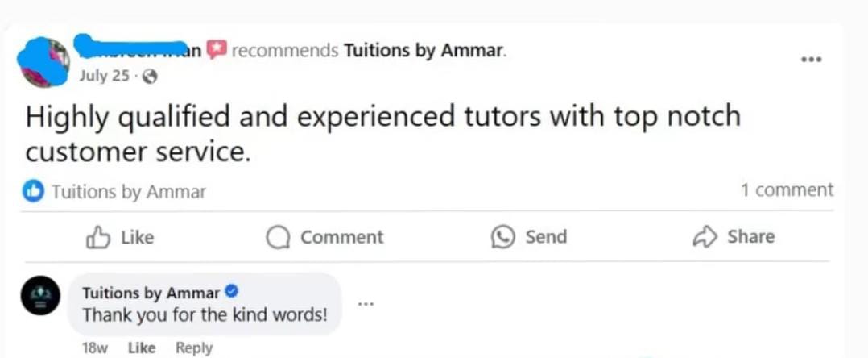Reply to the Tuitions by Ammar comment
This screenshot has width=868, height=358.
[x=194, y=348]
